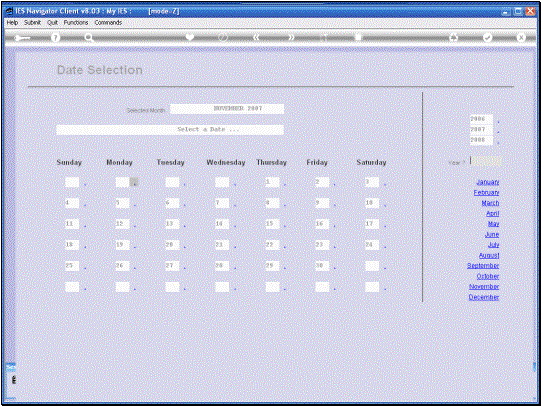Image resolution: width=541 pixels, height=406 pixels.
Task: Pick date 21 under Wednesday
Action: pos(222,245)
